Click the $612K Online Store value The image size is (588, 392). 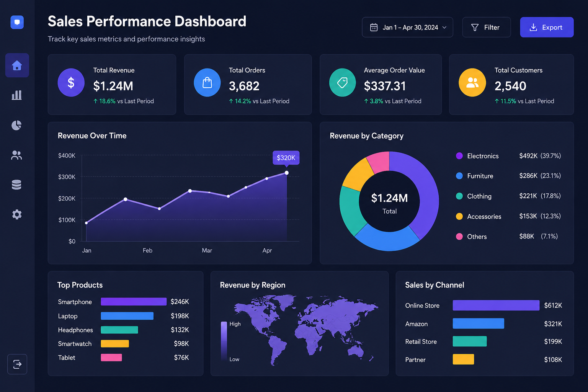pos(553,305)
